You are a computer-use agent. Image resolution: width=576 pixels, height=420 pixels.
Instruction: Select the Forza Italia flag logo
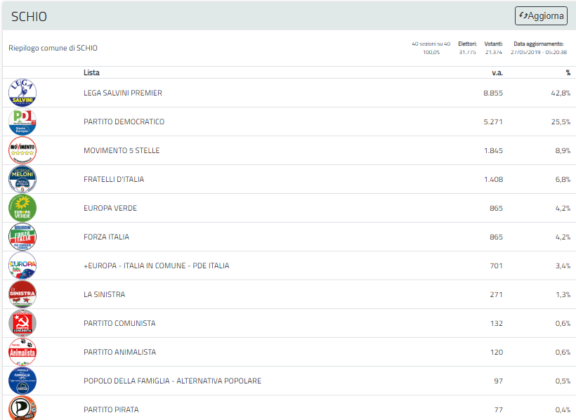point(22,237)
